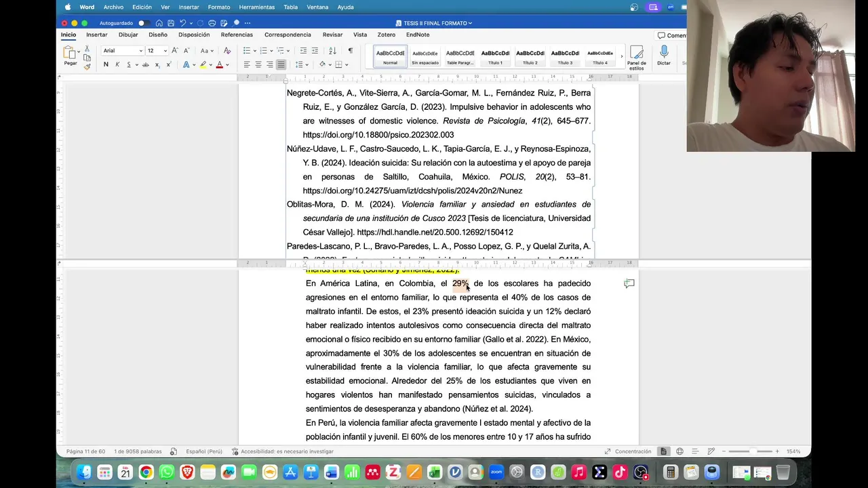
Task: Expand the Pegar paste options arrow
Action: (78, 52)
